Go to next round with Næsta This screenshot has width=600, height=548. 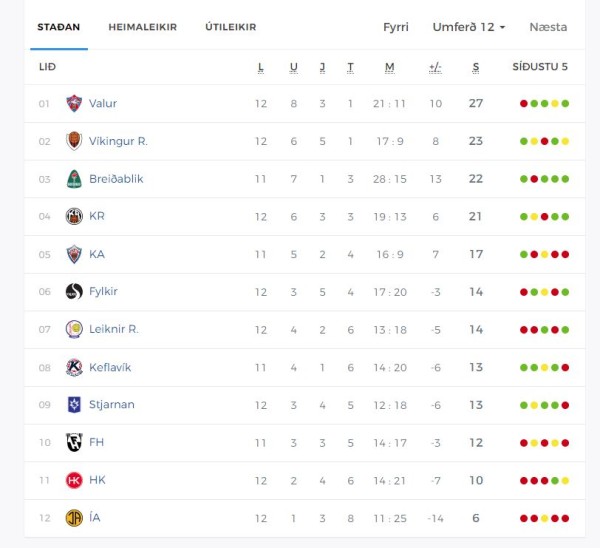click(x=548, y=27)
